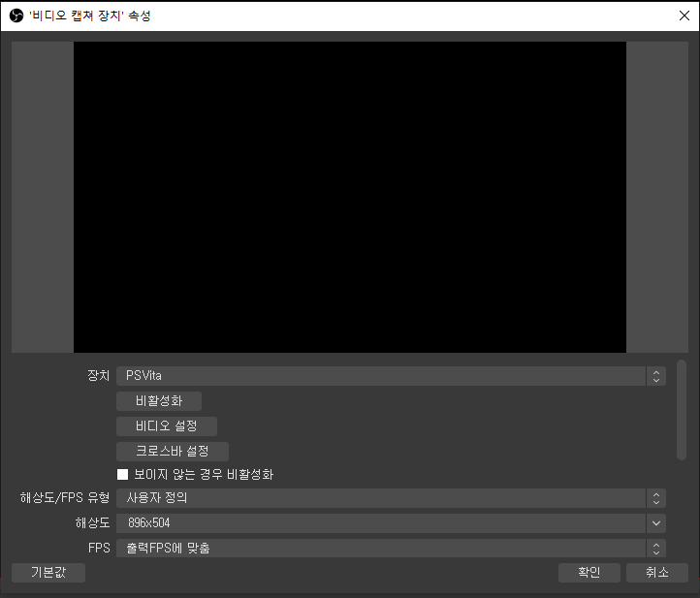The height and width of the screenshot is (598, 700).
Task: Click the 기본값 defaults button
Action: click(x=48, y=573)
